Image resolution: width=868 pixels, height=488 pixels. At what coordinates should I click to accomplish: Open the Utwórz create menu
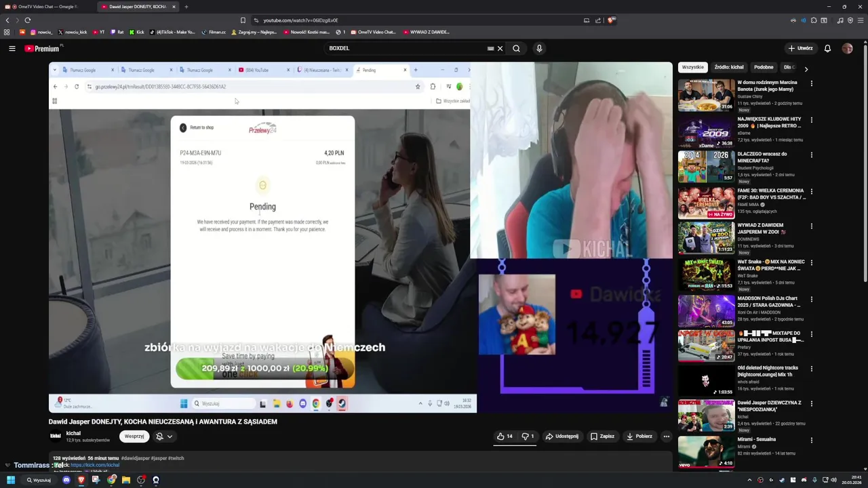pos(800,48)
